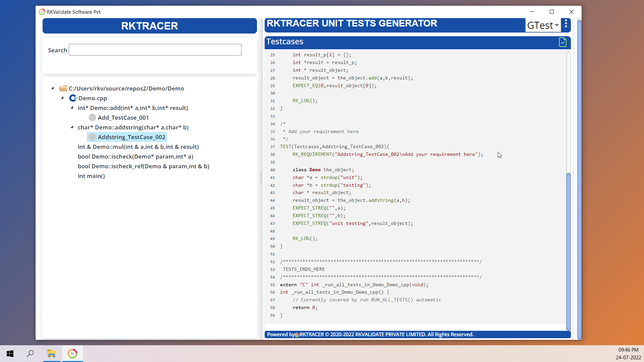
Task: Select the Addstring_TestCase_002 tree item
Action: 131,136
